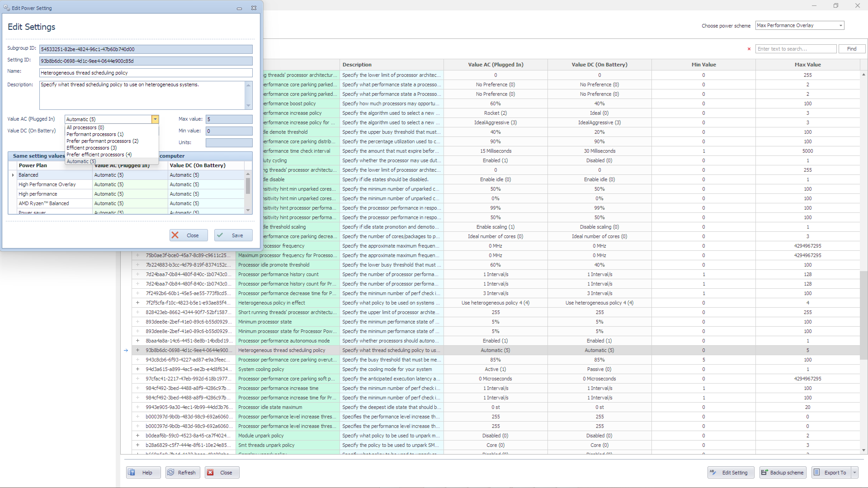Sort by the Min Value column header

pyautogui.click(x=703, y=65)
